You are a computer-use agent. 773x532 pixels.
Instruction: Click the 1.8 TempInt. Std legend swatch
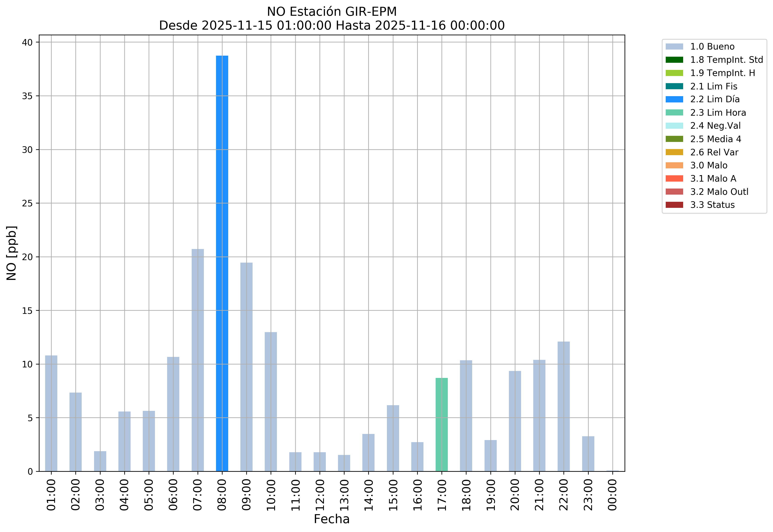674,60
